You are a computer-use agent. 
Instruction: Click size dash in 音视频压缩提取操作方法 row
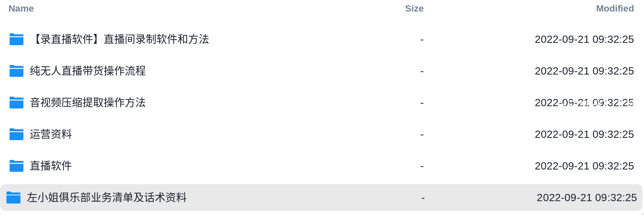coord(422,103)
